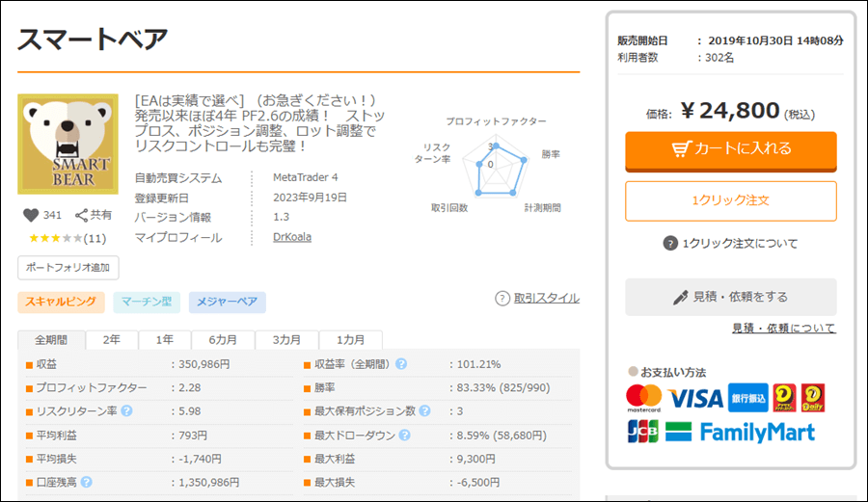Click the ポートフォリオ追加 button
868x502 pixels.
coord(68,268)
